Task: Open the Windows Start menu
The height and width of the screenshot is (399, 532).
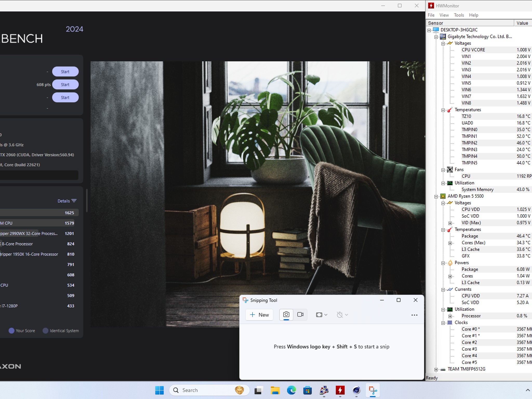Action: (x=159, y=390)
